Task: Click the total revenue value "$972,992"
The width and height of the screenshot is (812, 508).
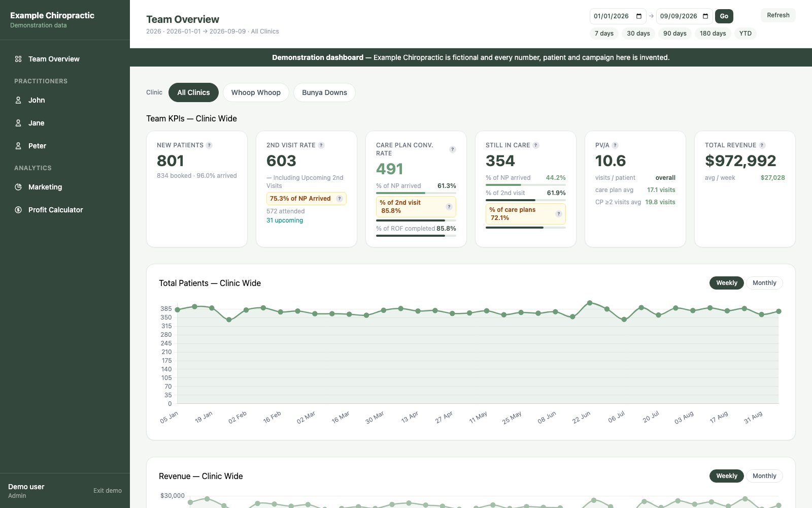Action: (740, 161)
